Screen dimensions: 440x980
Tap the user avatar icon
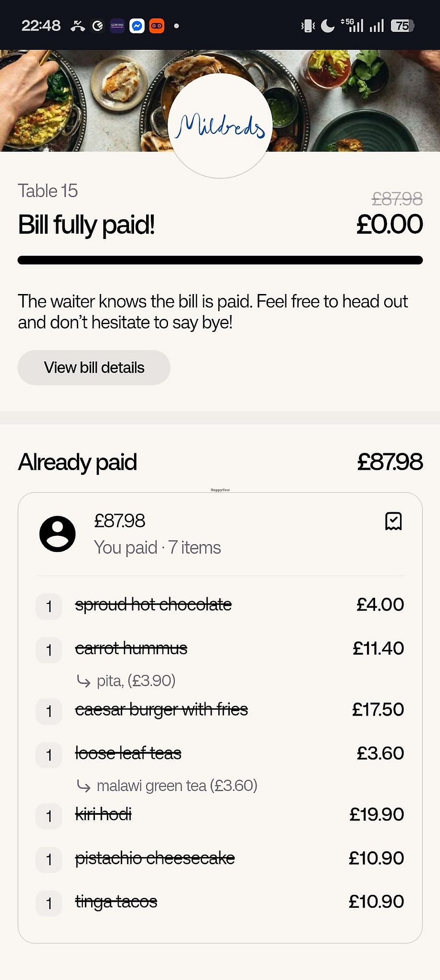coord(58,534)
